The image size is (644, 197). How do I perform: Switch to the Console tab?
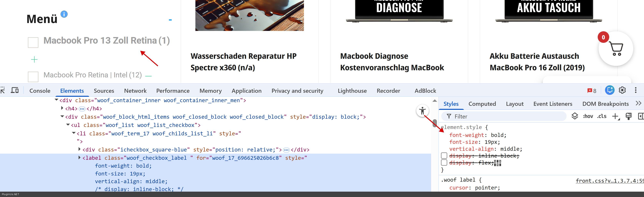coord(40,91)
